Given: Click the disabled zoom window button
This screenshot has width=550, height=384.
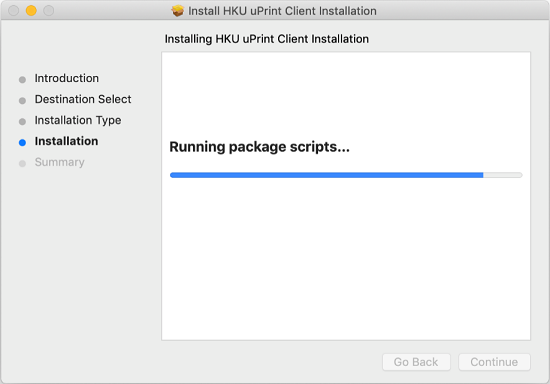Looking at the screenshot, I should (x=49, y=11).
